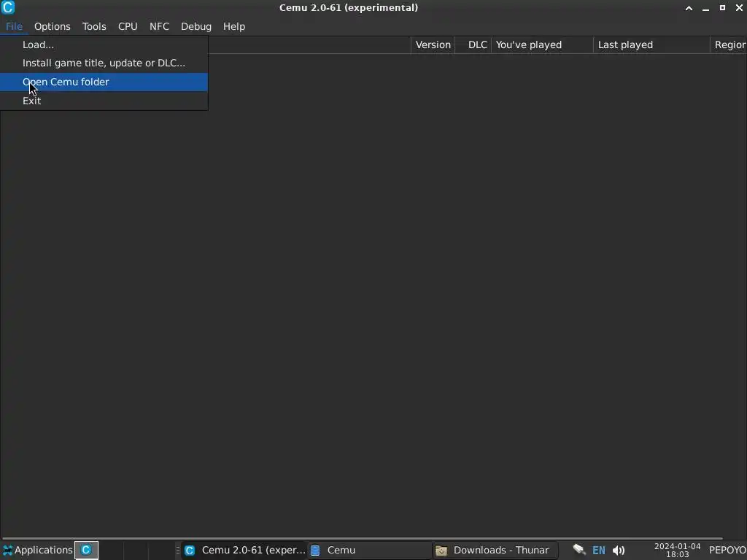747x560 pixels.
Task: Click the PEPOYO user label in panel
Action: pos(727,550)
